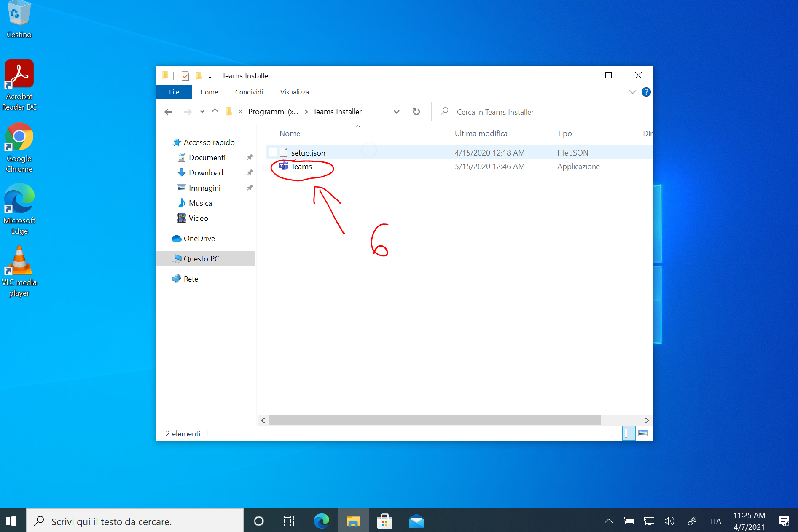This screenshot has width=798, height=532.
Task: Open the recent locations dropdown arrow
Action: pos(202,112)
